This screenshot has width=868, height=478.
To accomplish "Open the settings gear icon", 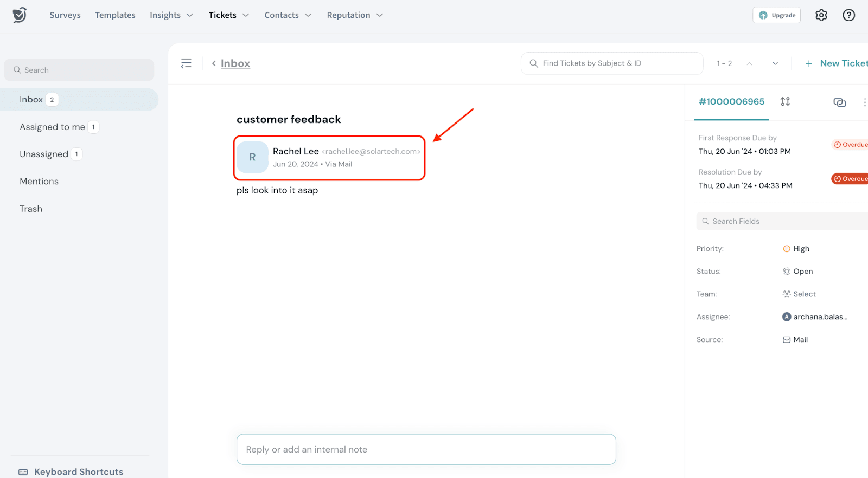I will (x=821, y=15).
